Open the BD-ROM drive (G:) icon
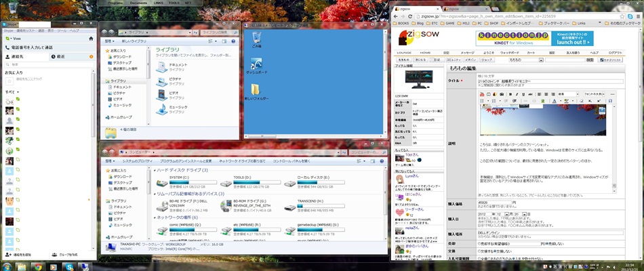The height and width of the screenshot is (271, 644). pos(225,203)
